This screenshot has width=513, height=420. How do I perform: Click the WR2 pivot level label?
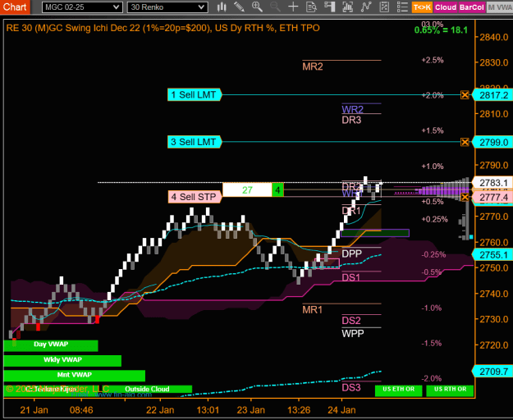353,109
